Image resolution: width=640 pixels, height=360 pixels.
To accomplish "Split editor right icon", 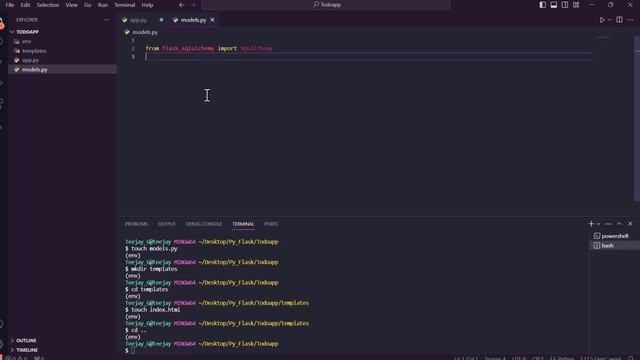I will 619,20.
